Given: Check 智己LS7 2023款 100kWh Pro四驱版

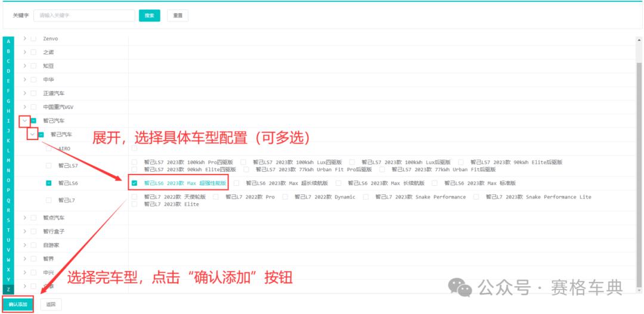Looking at the screenshot, I should tap(134, 162).
